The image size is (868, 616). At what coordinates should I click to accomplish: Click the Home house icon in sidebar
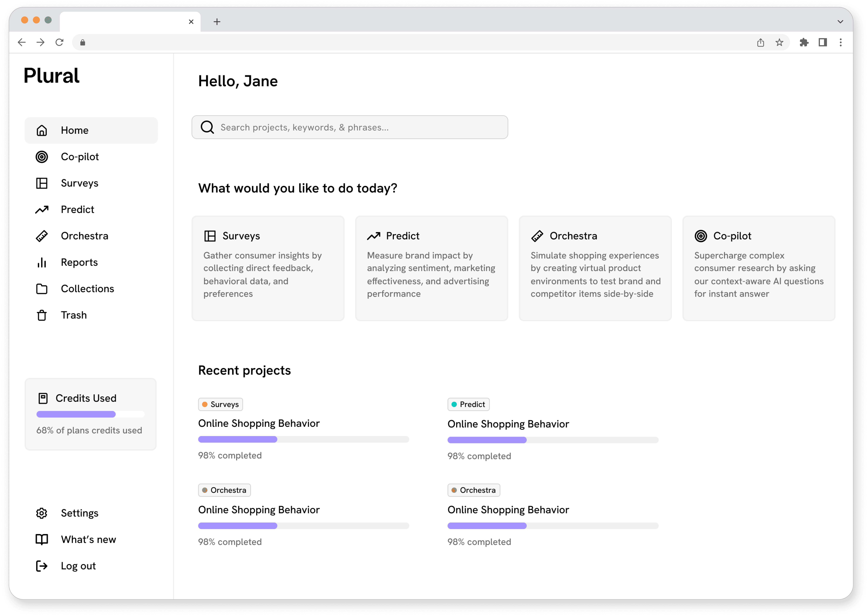pyautogui.click(x=42, y=131)
